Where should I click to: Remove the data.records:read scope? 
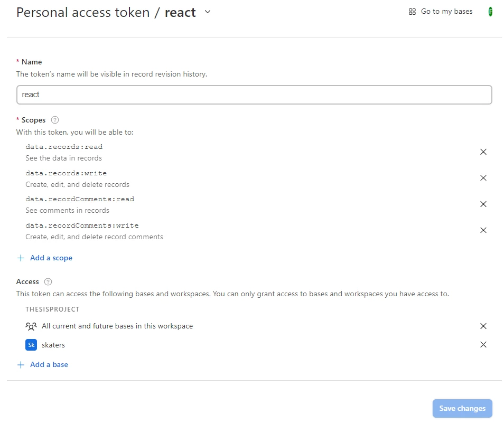(483, 152)
